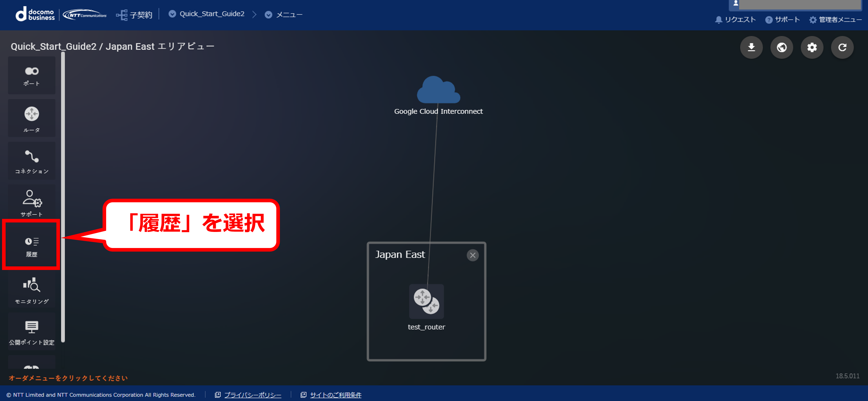
Task: Click the download round button
Action: point(751,48)
